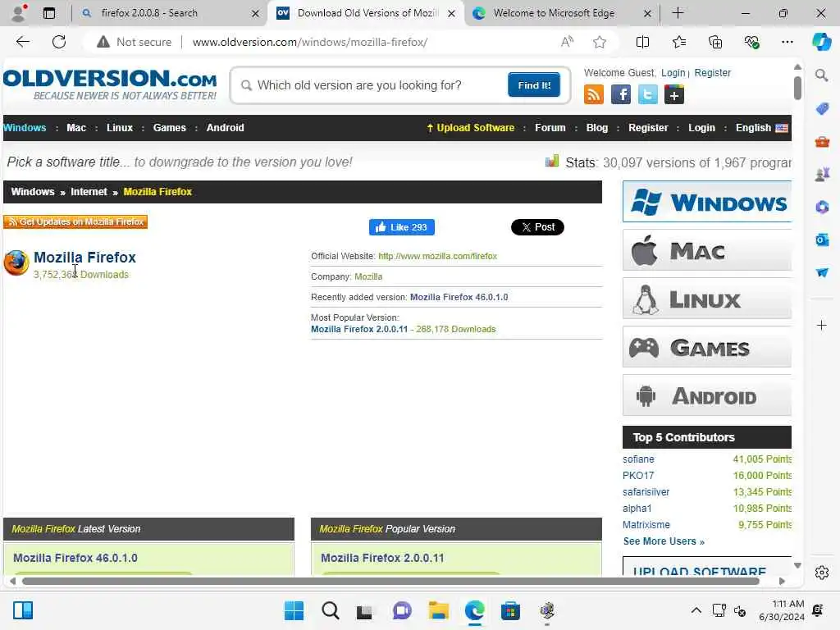This screenshot has height=630, width=840.
Task: Click the Facebook icon in header
Action: [620, 95]
